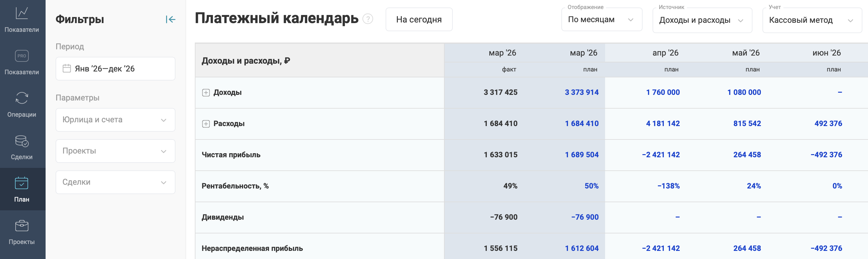Click апрель planned income 1 760 000
Image resolution: width=868 pixels, height=259 pixels.
[x=663, y=92]
